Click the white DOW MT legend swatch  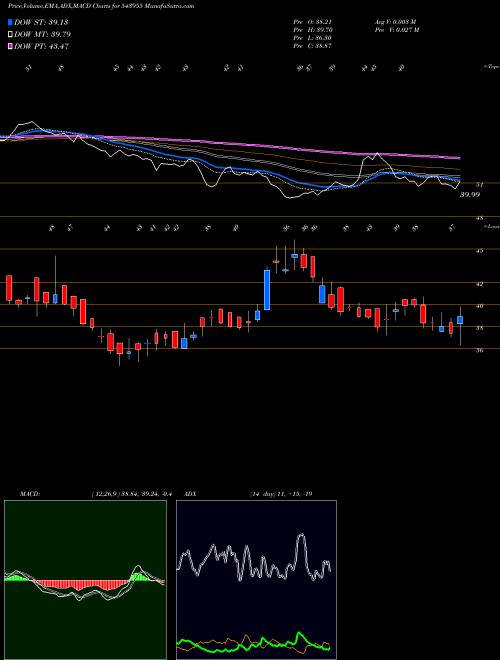(10, 34)
